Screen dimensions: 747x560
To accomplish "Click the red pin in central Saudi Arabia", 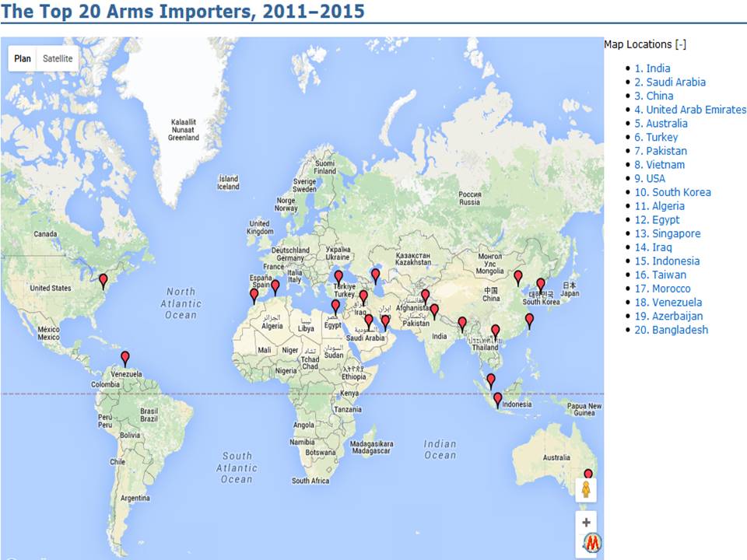I will (x=369, y=321).
